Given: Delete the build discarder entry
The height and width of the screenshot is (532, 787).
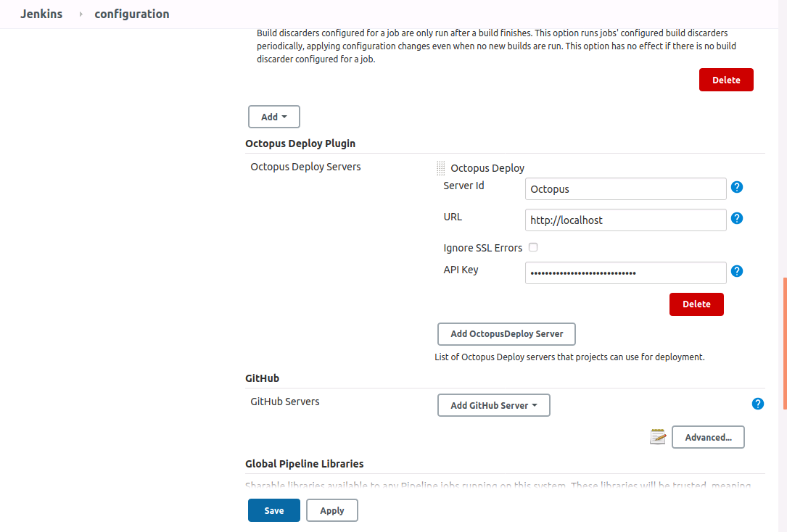Looking at the screenshot, I should pos(726,80).
